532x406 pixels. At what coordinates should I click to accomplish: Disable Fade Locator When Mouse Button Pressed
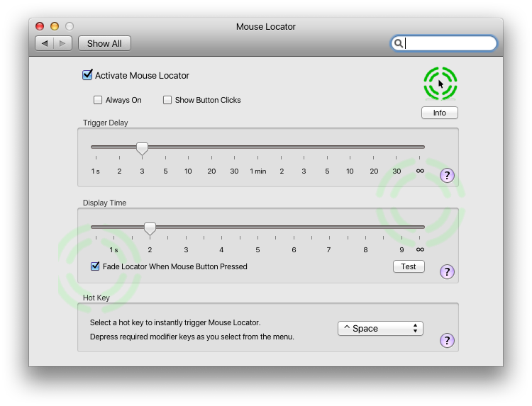coord(95,266)
